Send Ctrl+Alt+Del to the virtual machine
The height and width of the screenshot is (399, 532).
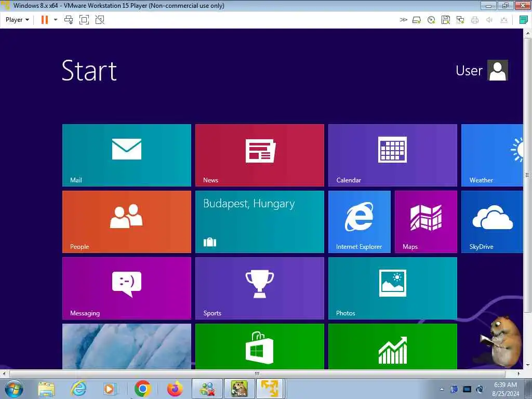click(69, 20)
